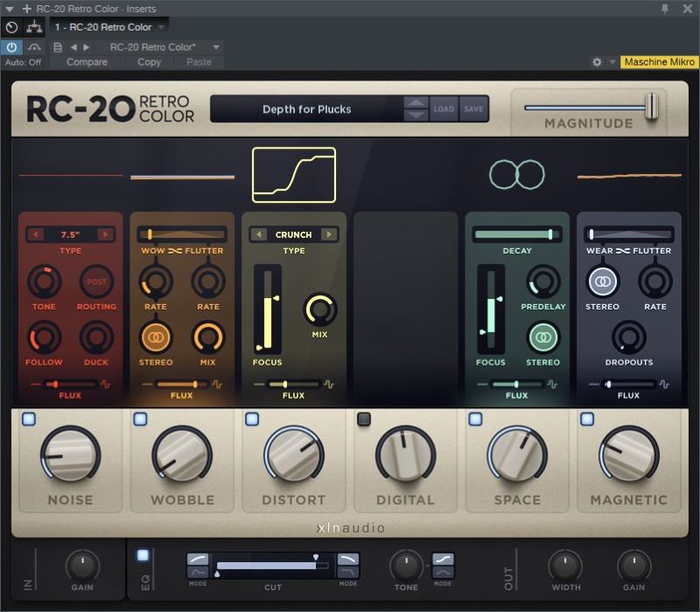Click the Paste button
700x612 pixels.
199,62
